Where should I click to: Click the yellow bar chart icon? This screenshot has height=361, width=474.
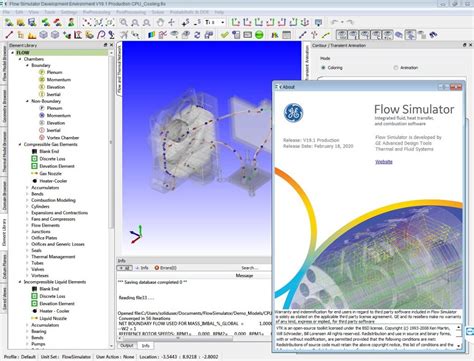point(32,34)
